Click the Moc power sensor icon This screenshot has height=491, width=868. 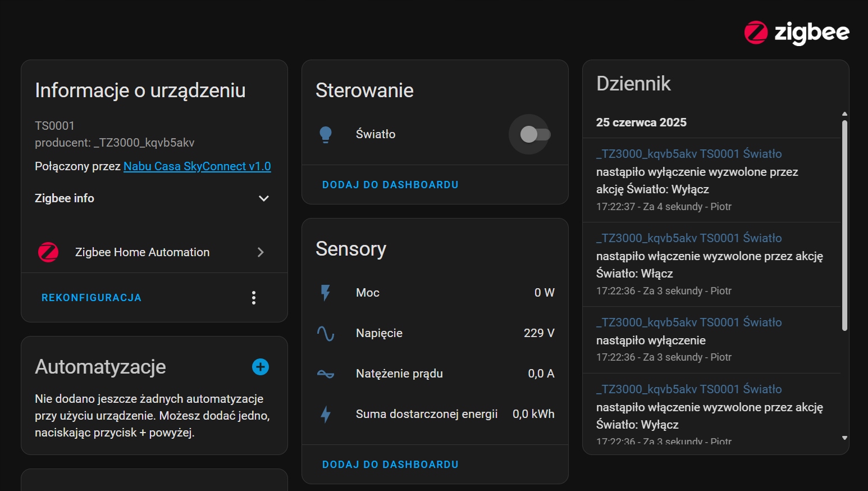click(x=326, y=293)
